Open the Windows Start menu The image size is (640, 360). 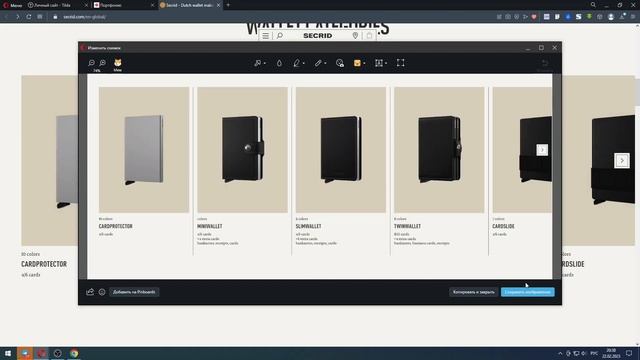point(8,353)
